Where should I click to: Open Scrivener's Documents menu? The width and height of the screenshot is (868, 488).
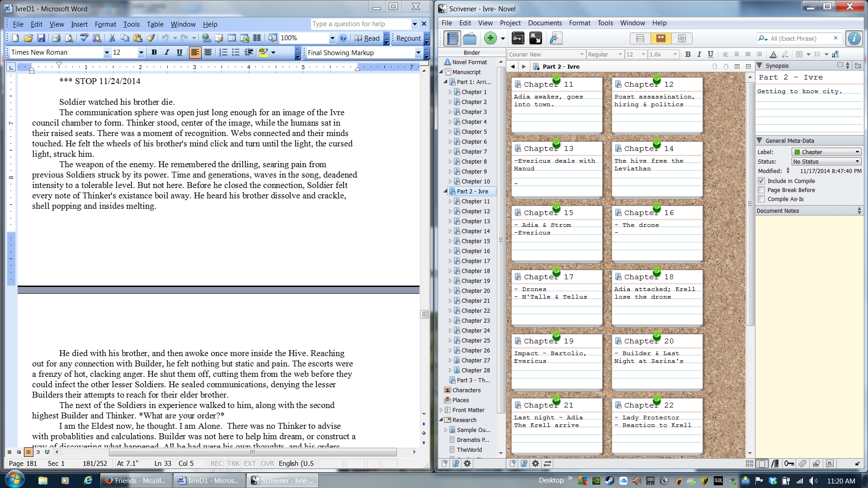coord(545,23)
